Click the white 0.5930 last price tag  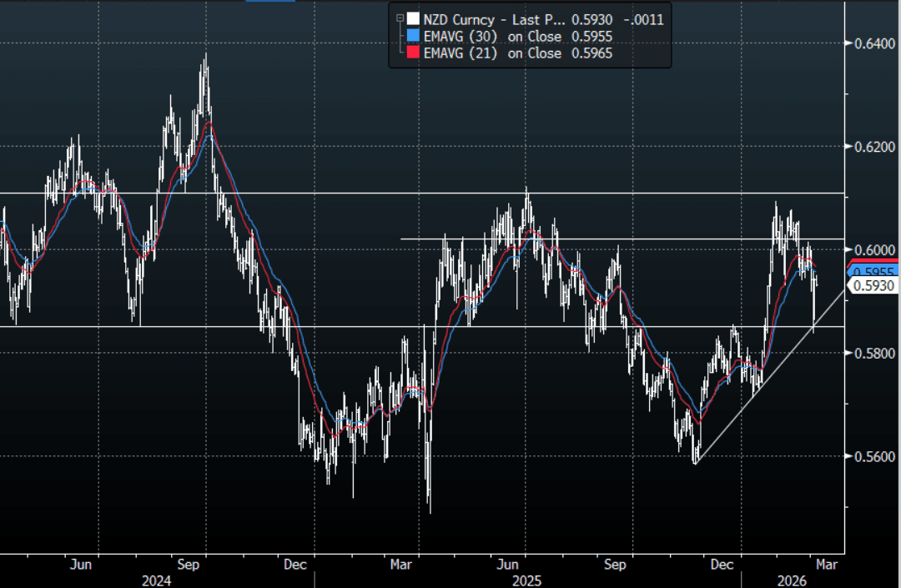(x=873, y=285)
